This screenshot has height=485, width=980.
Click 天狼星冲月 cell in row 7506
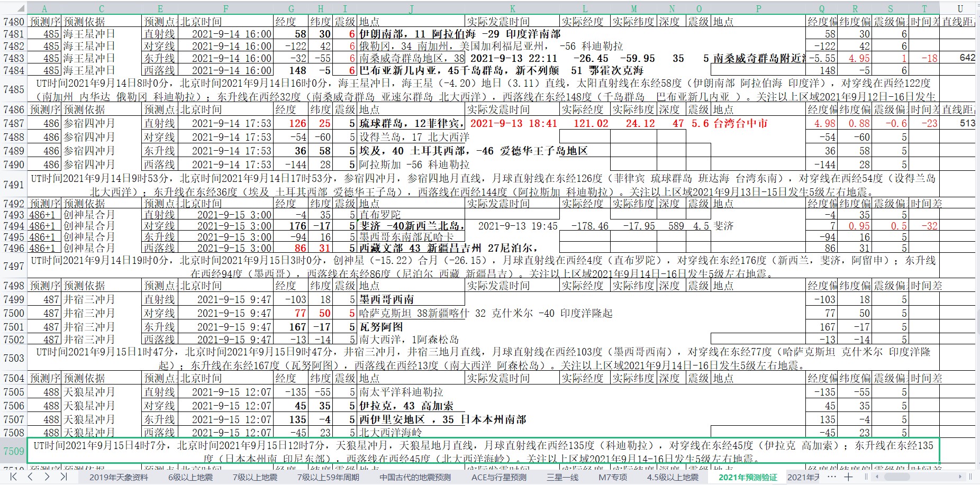point(102,406)
